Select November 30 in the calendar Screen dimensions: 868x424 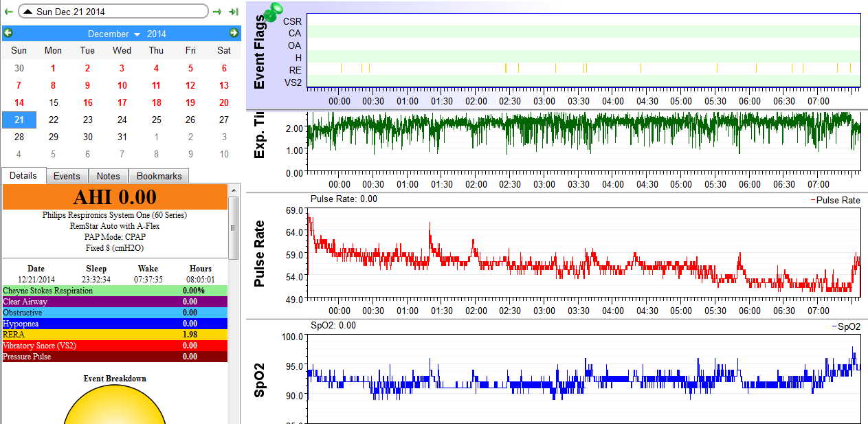(19, 68)
